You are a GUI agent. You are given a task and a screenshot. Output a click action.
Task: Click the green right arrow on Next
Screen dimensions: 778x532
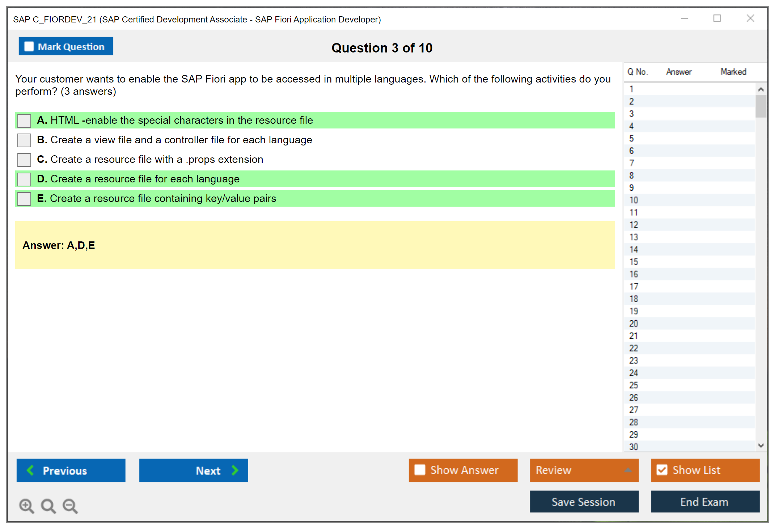point(235,470)
